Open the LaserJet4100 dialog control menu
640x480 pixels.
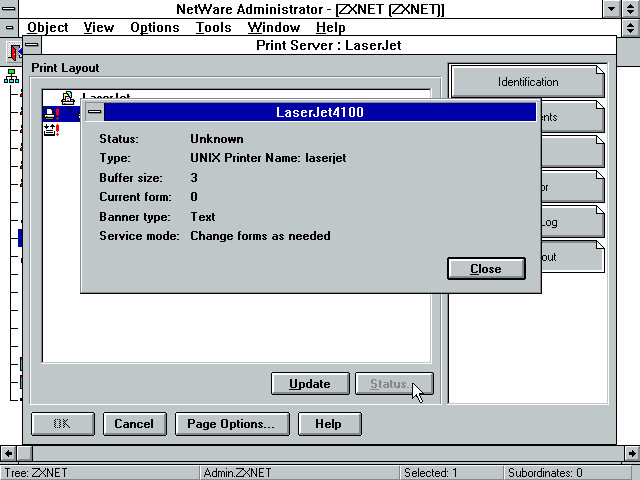[95, 112]
